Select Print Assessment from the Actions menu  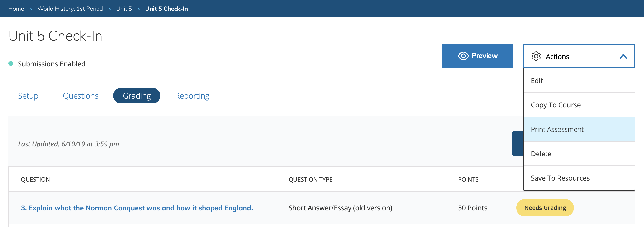[557, 129]
